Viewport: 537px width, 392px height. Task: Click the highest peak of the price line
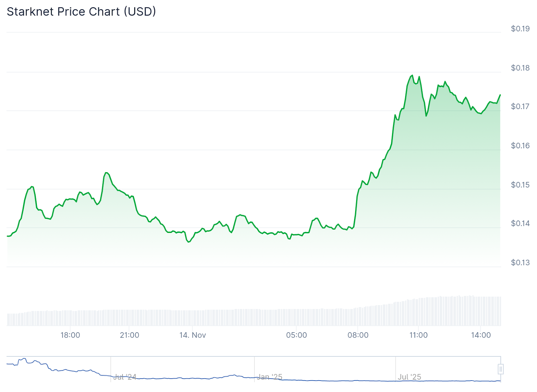point(412,76)
